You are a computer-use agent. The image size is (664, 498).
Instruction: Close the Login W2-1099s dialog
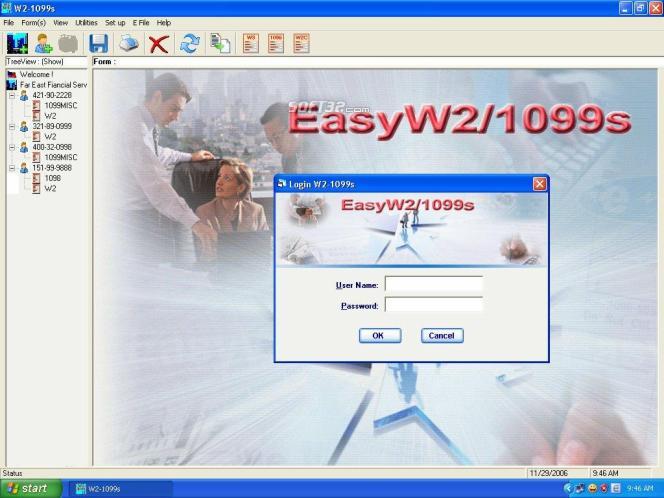pyautogui.click(x=540, y=184)
